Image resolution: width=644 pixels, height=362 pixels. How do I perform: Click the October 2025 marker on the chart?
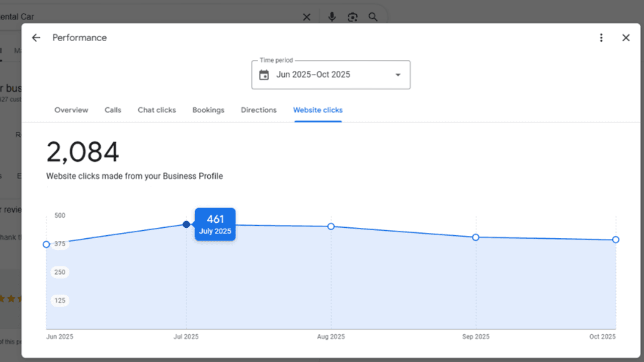coord(615,240)
